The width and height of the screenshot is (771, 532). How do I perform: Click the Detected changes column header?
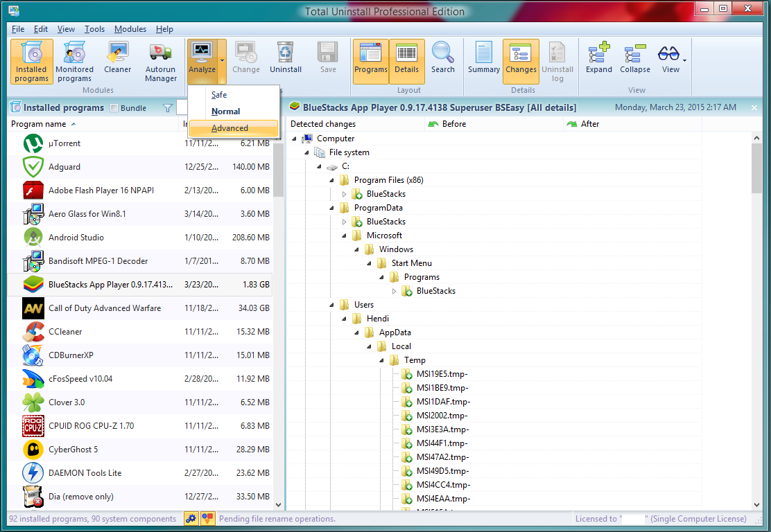pyautogui.click(x=356, y=124)
